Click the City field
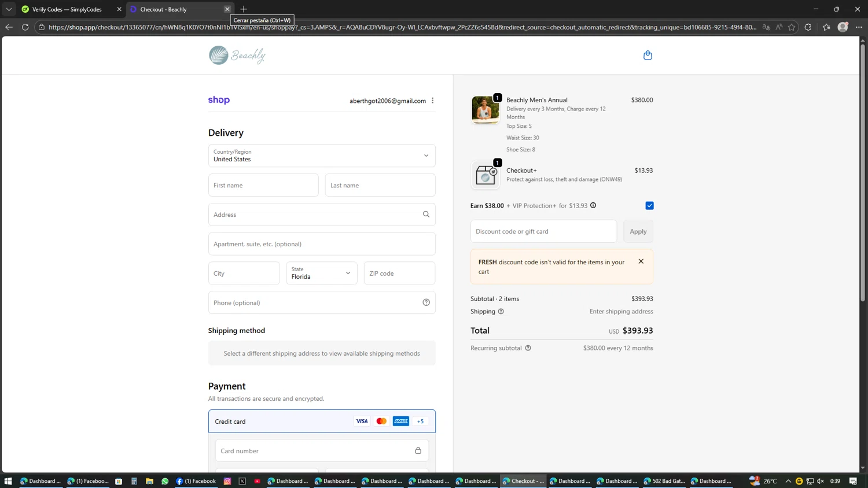The image size is (868, 488). coord(244,273)
